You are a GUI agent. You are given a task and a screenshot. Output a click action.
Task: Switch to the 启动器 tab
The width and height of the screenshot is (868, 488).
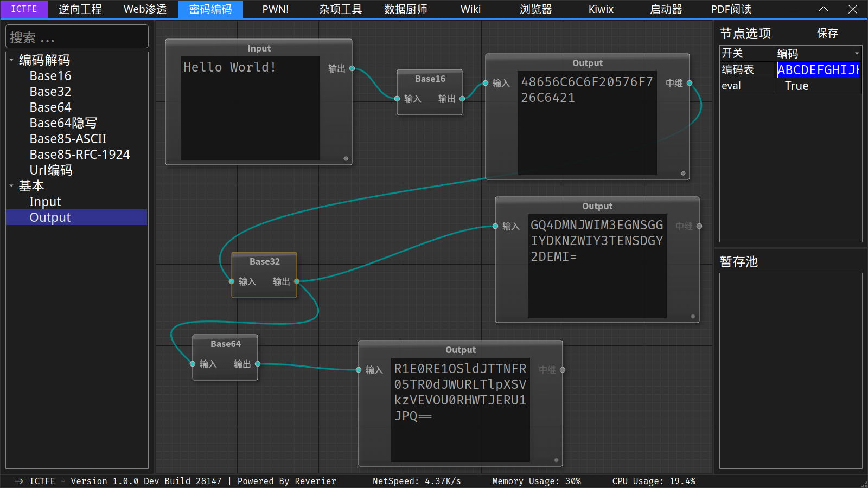point(666,9)
